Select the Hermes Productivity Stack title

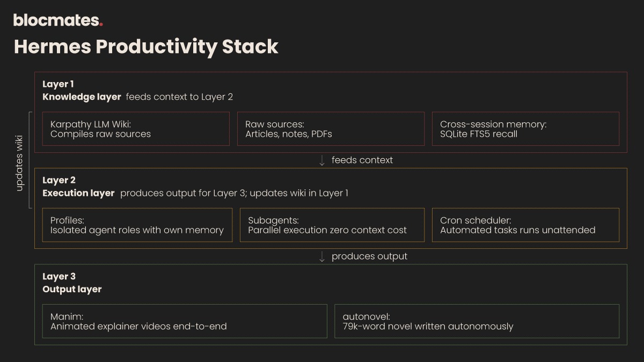pos(146,47)
